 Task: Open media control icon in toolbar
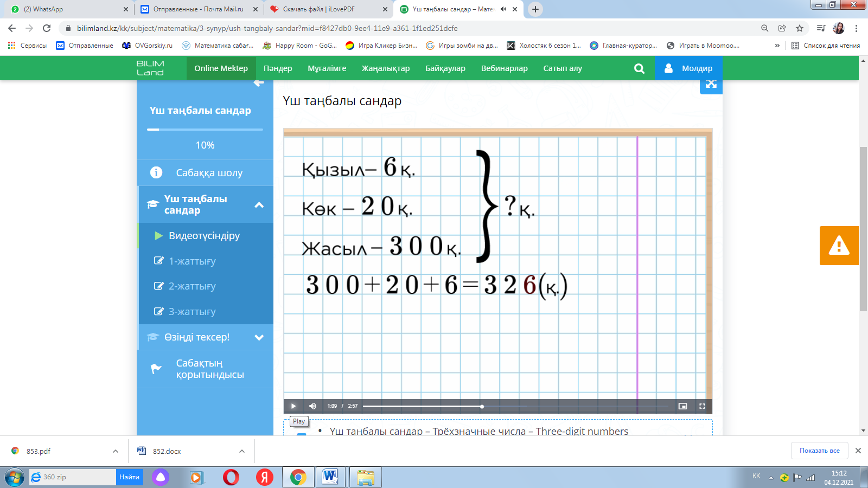(x=821, y=28)
